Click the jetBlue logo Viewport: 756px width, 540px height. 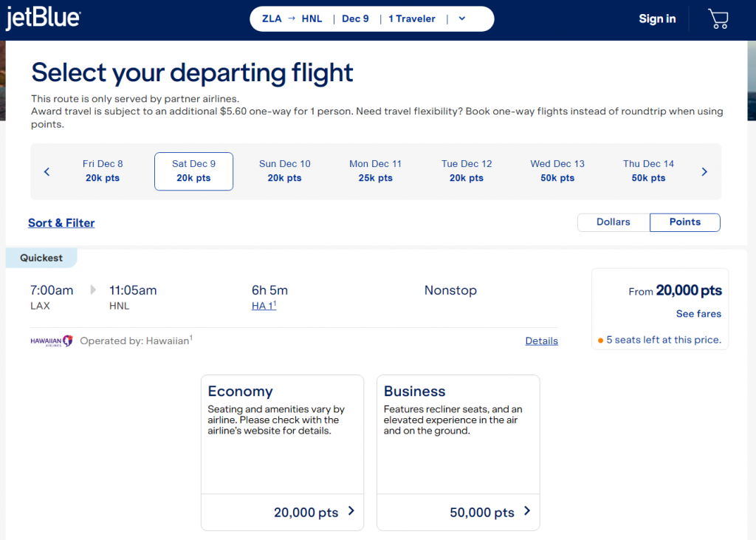pos(43,18)
